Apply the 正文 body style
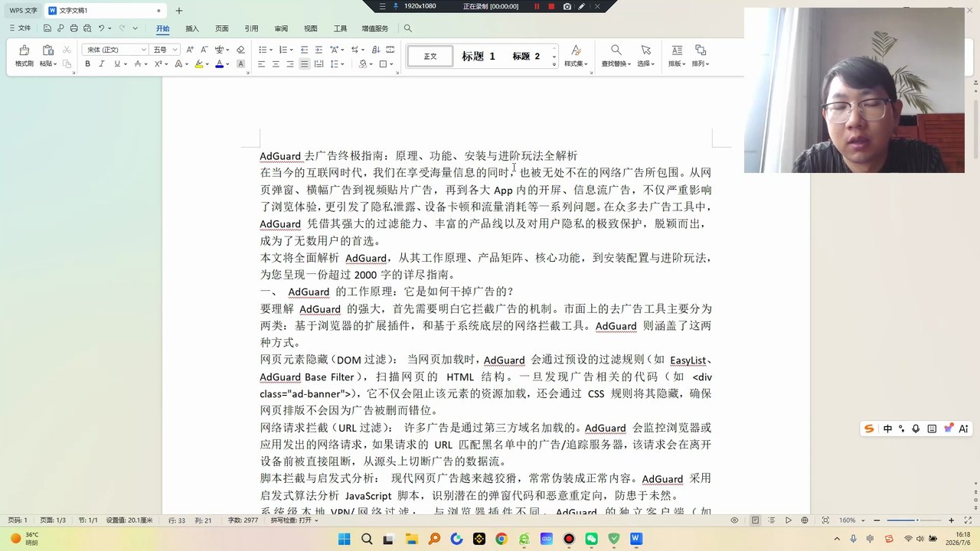 click(x=430, y=56)
